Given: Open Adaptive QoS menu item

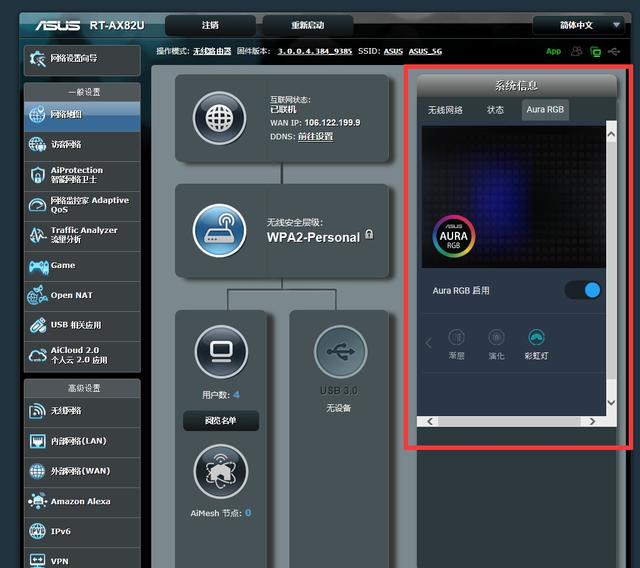Looking at the screenshot, I should (82, 206).
